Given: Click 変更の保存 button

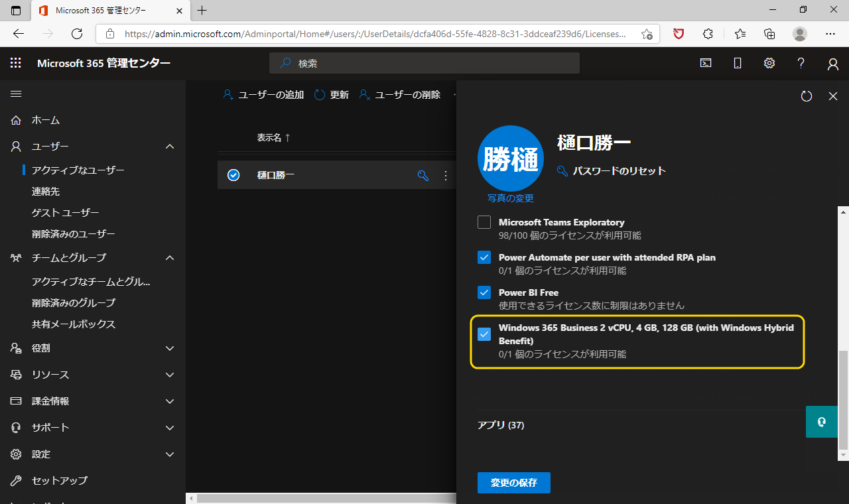Looking at the screenshot, I should 514,483.
